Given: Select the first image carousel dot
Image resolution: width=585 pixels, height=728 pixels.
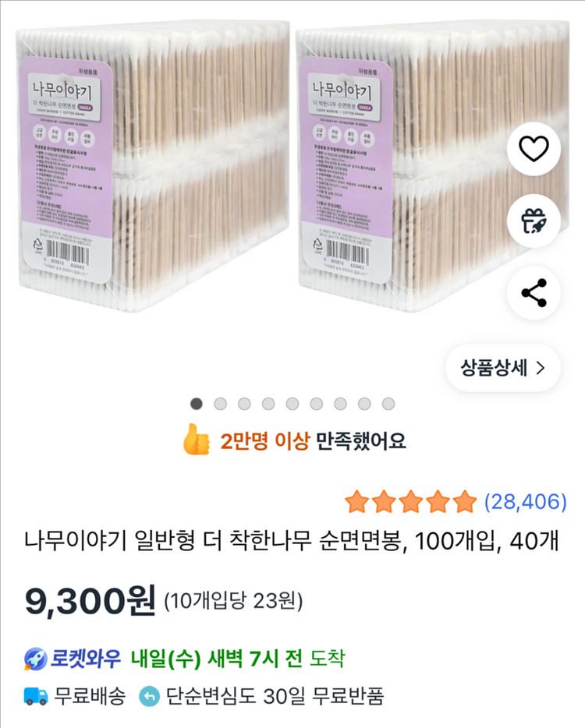Looking at the screenshot, I should (x=197, y=404).
